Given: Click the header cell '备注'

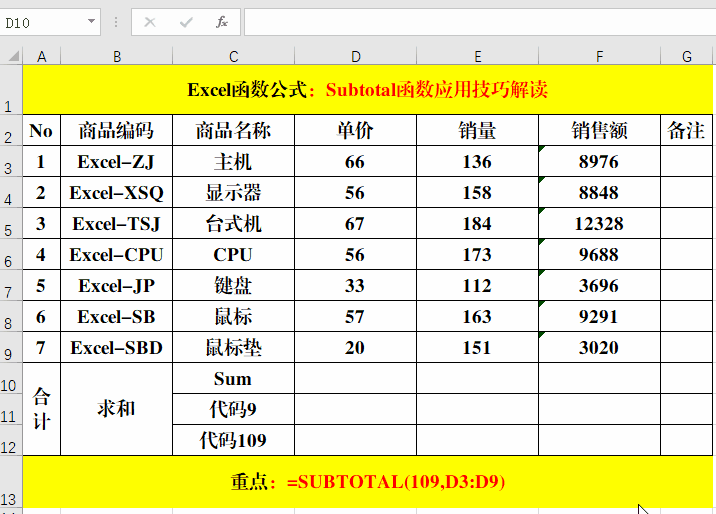Looking at the screenshot, I should [686, 131].
